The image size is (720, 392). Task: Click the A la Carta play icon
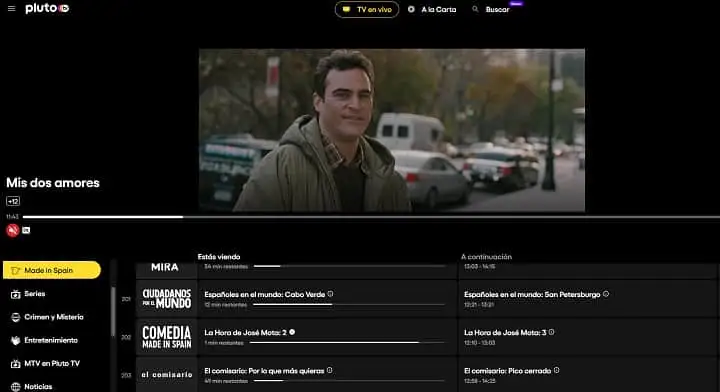pos(411,9)
